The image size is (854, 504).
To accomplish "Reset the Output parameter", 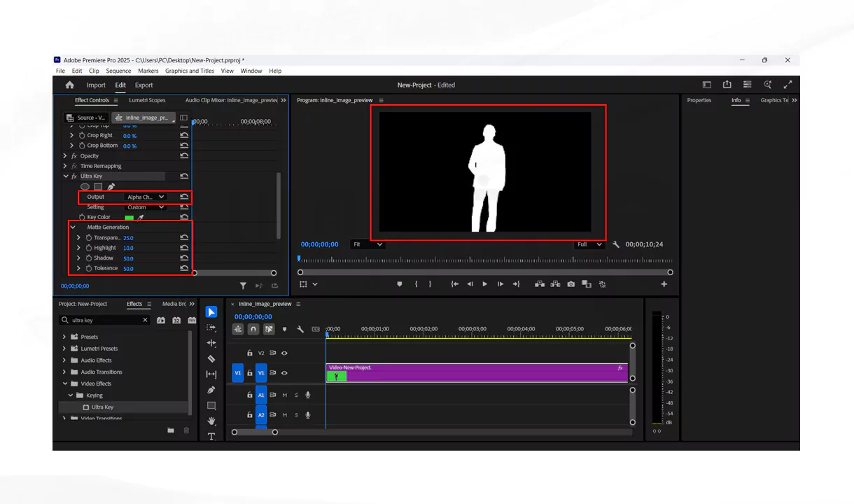I will [184, 197].
